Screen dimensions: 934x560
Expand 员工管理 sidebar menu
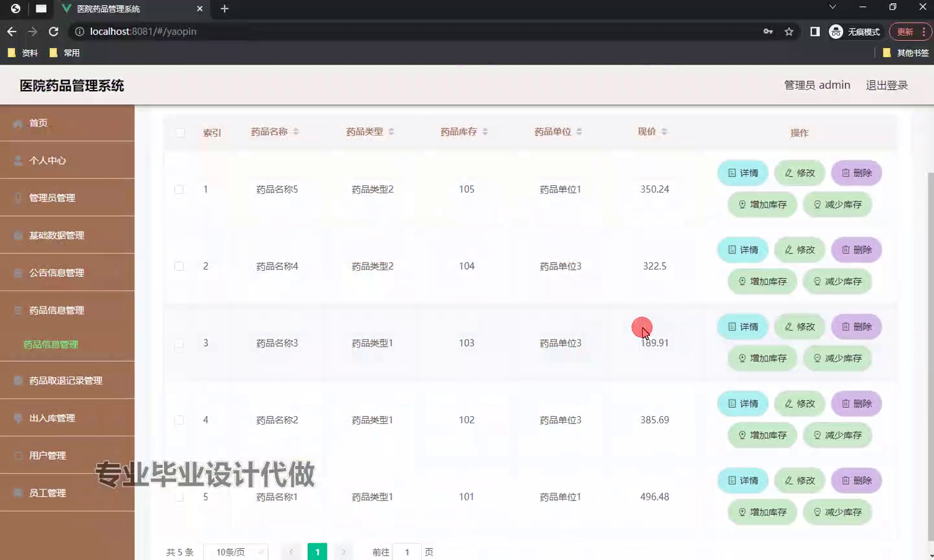(x=67, y=493)
